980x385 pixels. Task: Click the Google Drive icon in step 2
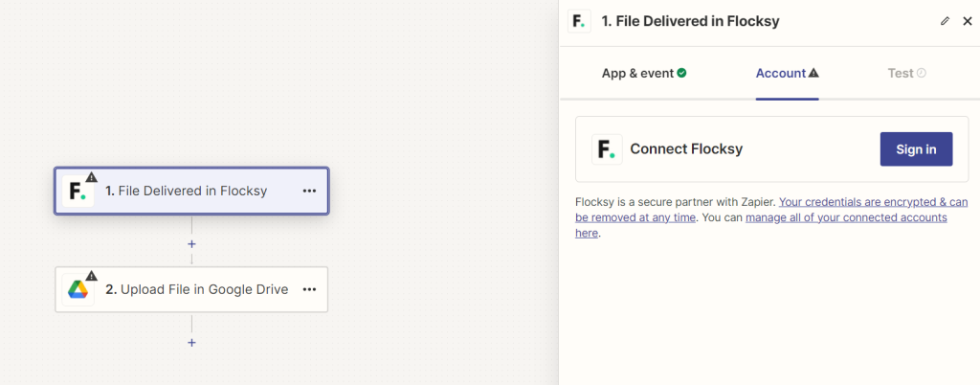coord(78,289)
